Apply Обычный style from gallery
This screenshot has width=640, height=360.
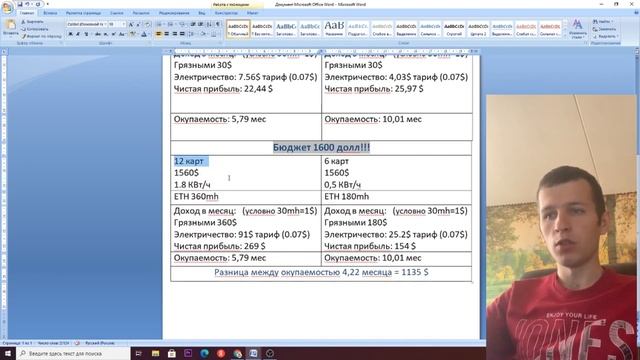238,29
